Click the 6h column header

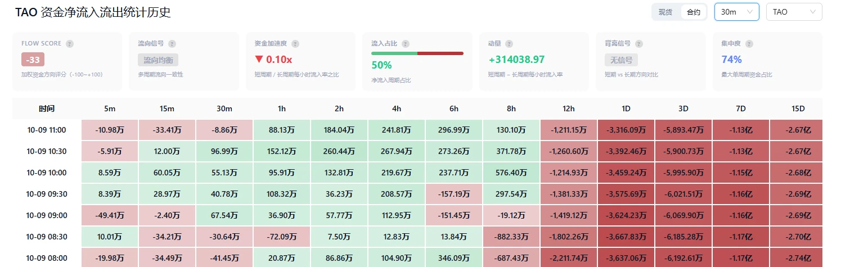[454, 108]
